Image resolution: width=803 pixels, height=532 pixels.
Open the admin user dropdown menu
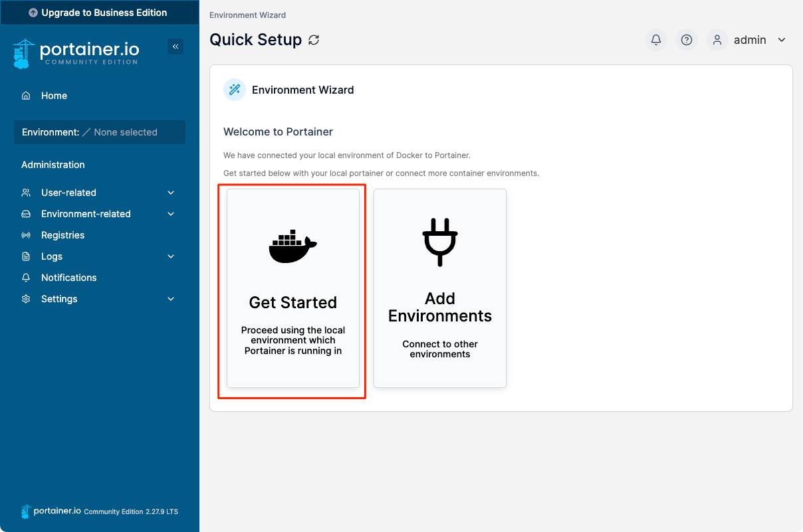coord(748,40)
